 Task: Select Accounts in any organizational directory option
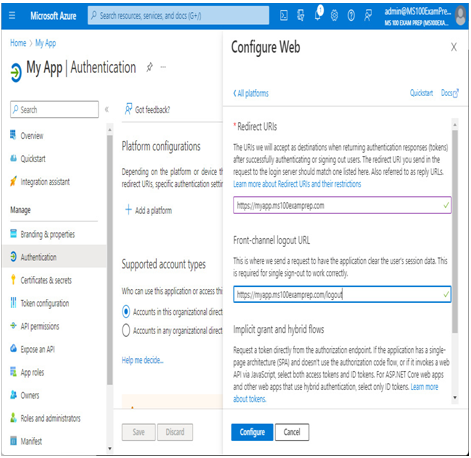pyautogui.click(x=126, y=330)
